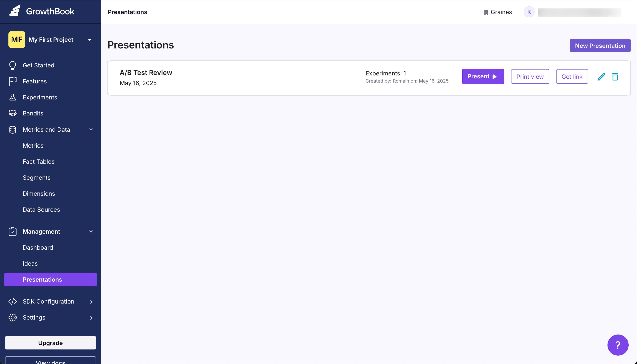Image resolution: width=637 pixels, height=364 pixels.
Task: Click the Features flag icon
Action: (12, 81)
